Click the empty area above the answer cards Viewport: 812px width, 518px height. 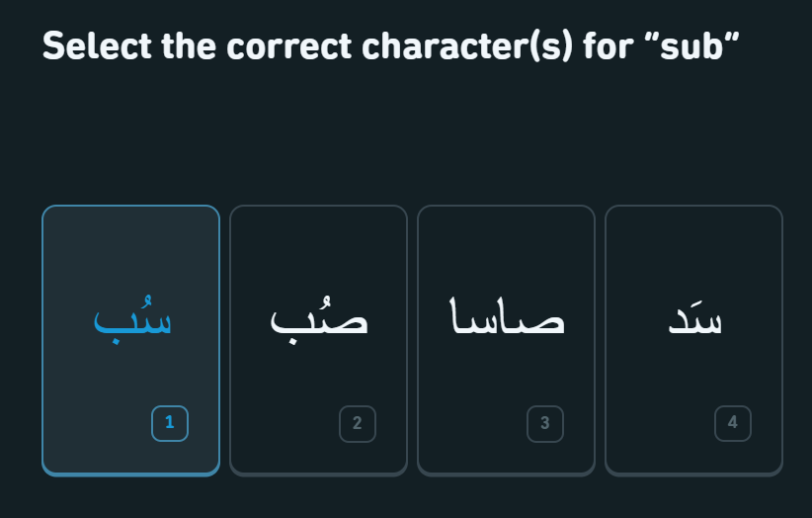click(x=405, y=138)
